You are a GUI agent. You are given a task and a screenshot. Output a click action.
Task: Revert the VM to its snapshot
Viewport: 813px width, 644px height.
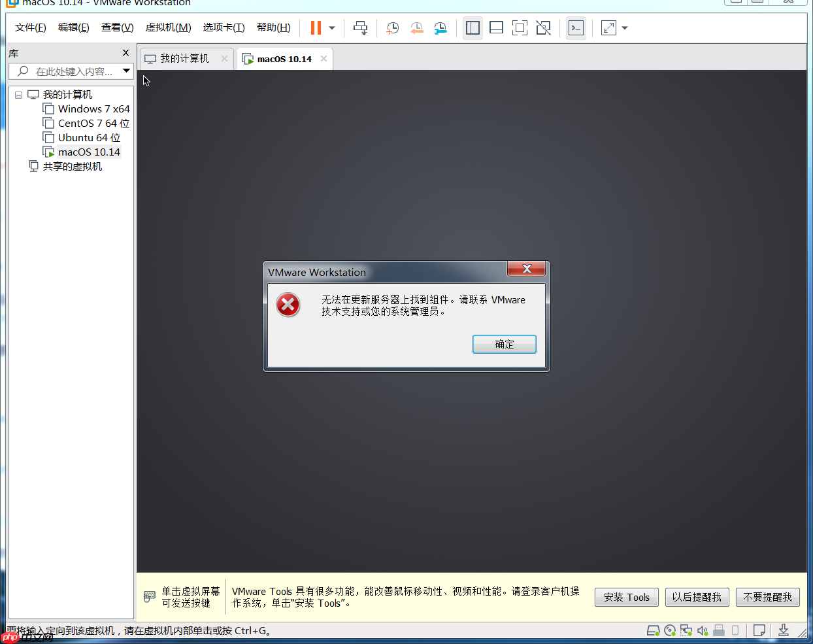click(416, 27)
